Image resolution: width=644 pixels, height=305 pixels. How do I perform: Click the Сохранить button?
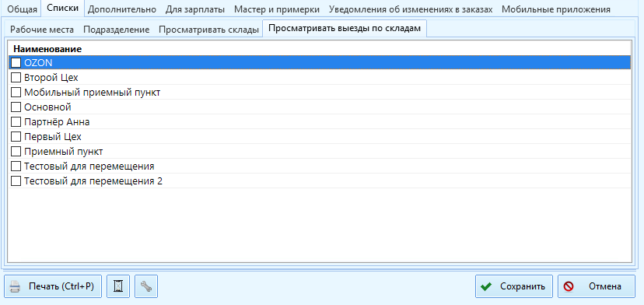(x=515, y=286)
